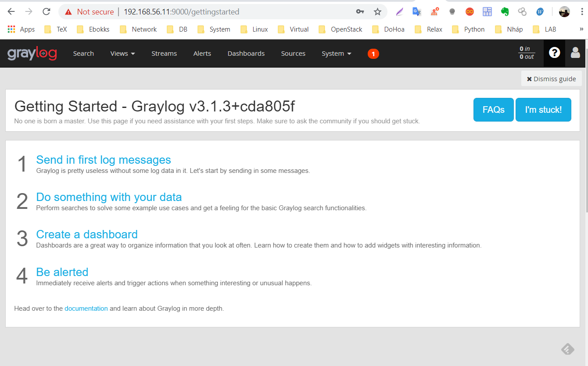Open the Linux bookmark folder
The width and height of the screenshot is (588, 366).
coord(254,29)
